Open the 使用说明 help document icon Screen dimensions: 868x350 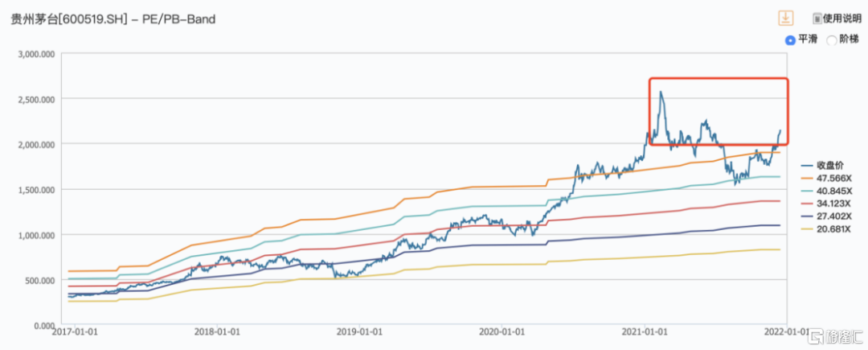[817, 19]
